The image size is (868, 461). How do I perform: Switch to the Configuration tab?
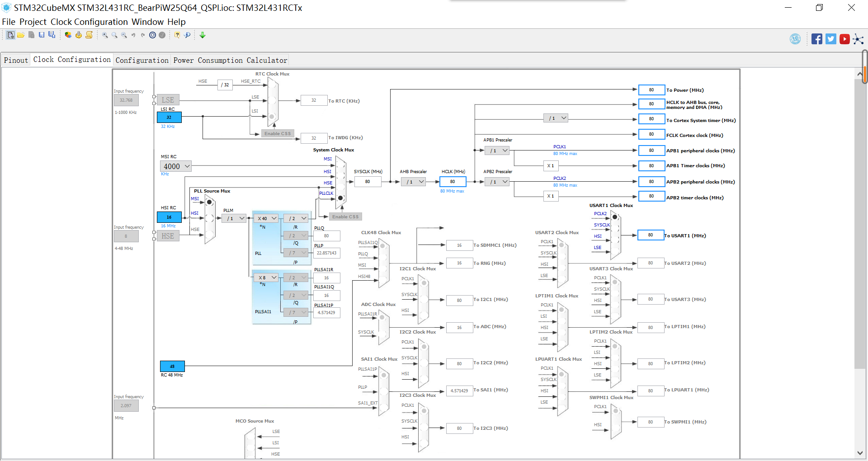point(142,60)
